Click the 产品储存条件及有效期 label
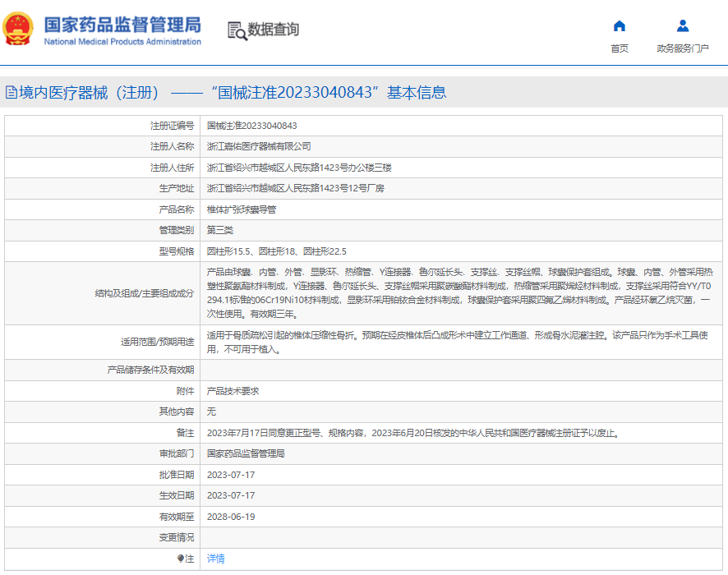 (x=150, y=370)
